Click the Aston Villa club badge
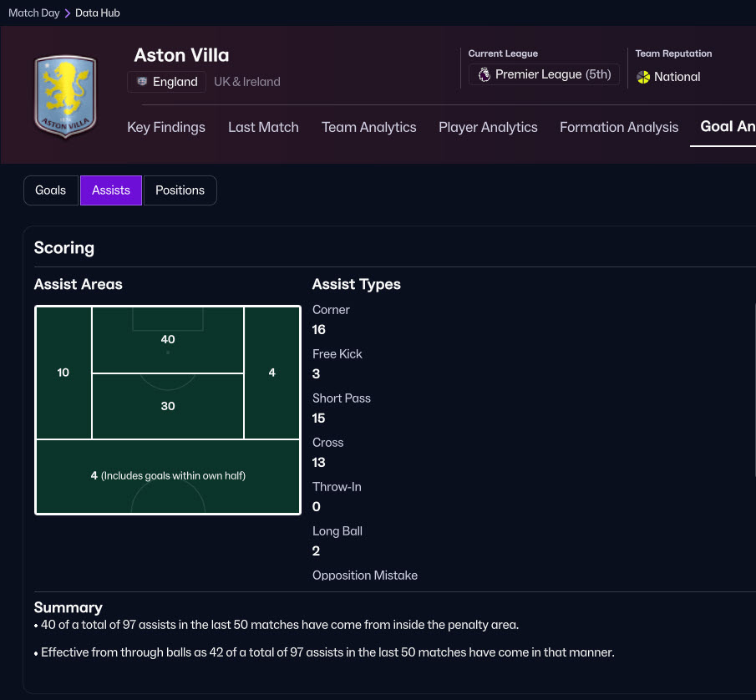756x700 pixels. point(64,94)
